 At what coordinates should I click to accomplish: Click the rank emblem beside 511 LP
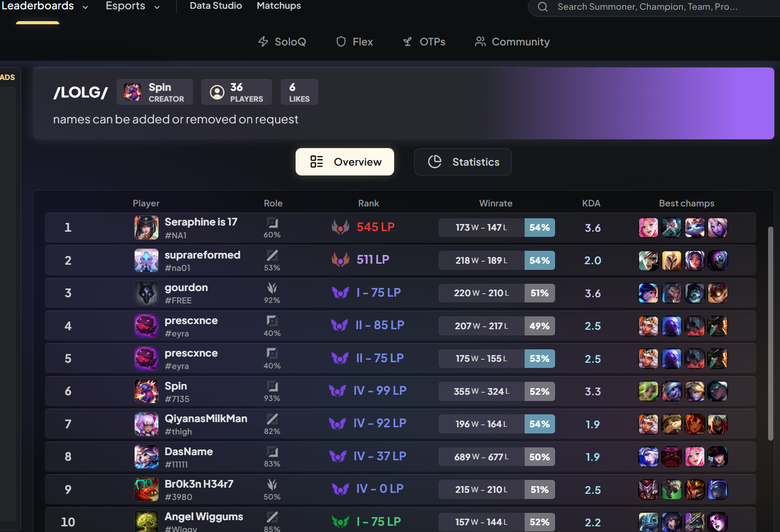tap(340, 260)
